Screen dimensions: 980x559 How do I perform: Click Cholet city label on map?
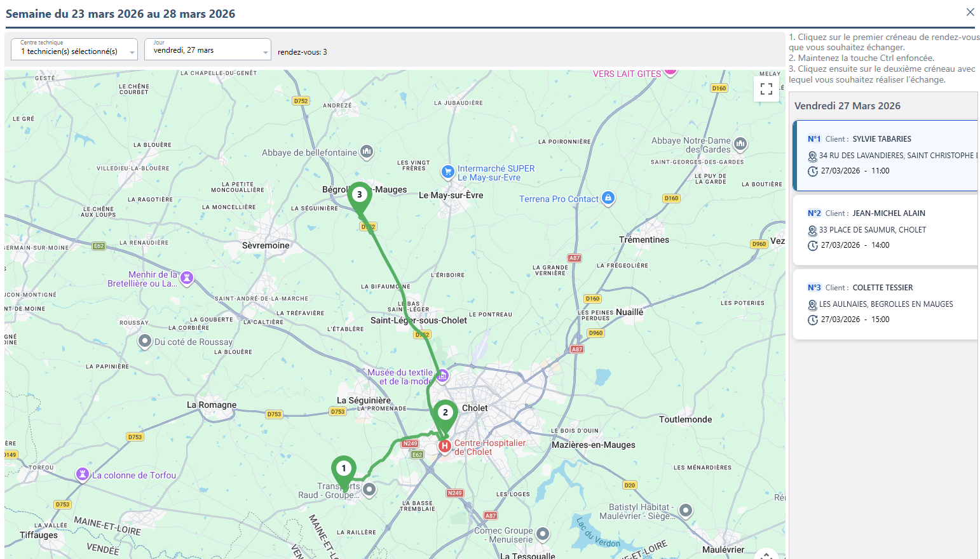click(475, 408)
